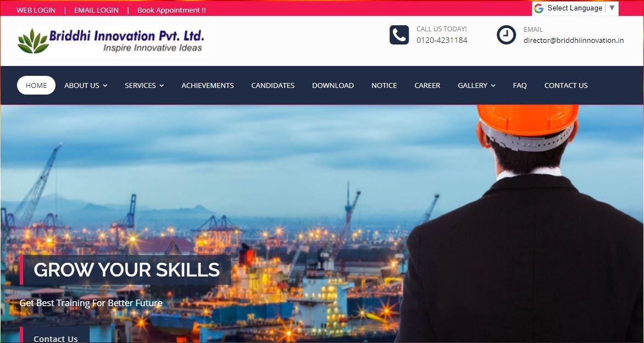644x343 pixels.
Task: Click the EMAIL LOGIN link
Action: [96, 10]
